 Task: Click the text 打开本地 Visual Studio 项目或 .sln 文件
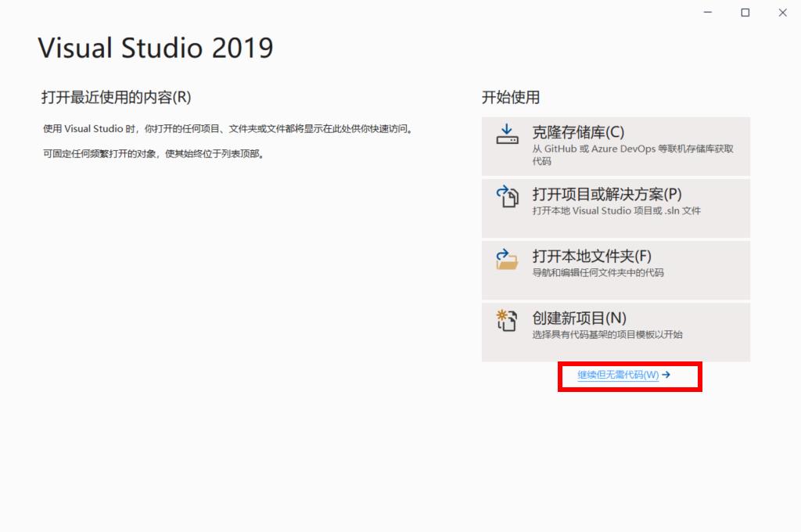point(616,210)
